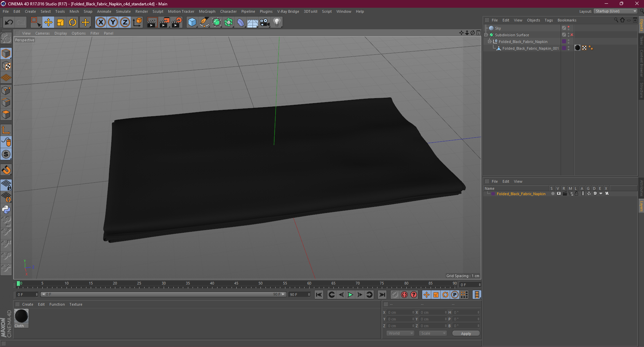Open the File menu
The height and width of the screenshot is (347, 644).
click(x=6, y=11)
